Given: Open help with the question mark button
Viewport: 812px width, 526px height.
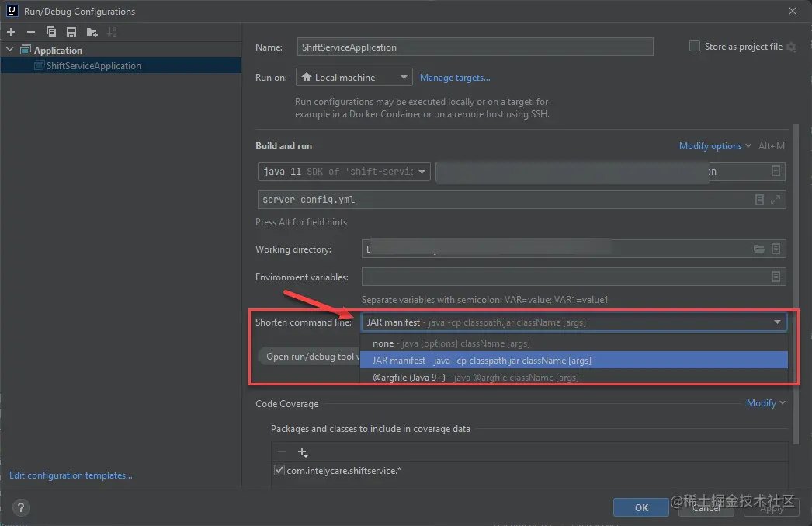Looking at the screenshot, I should pyautogui.click(x=21, y=507).
